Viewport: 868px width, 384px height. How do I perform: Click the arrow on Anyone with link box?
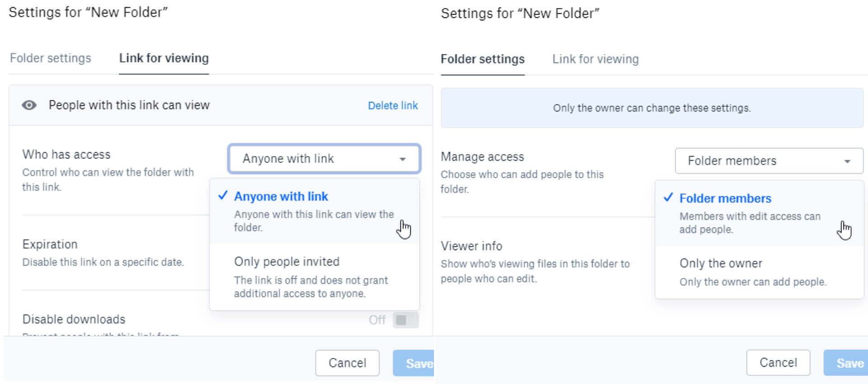coord(402,159)
